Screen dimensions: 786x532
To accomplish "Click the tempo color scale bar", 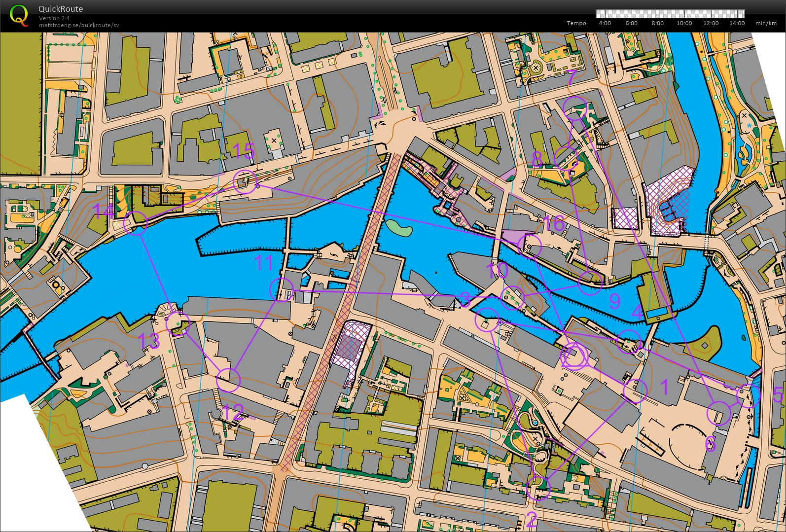I will click(x=670, y=13).
